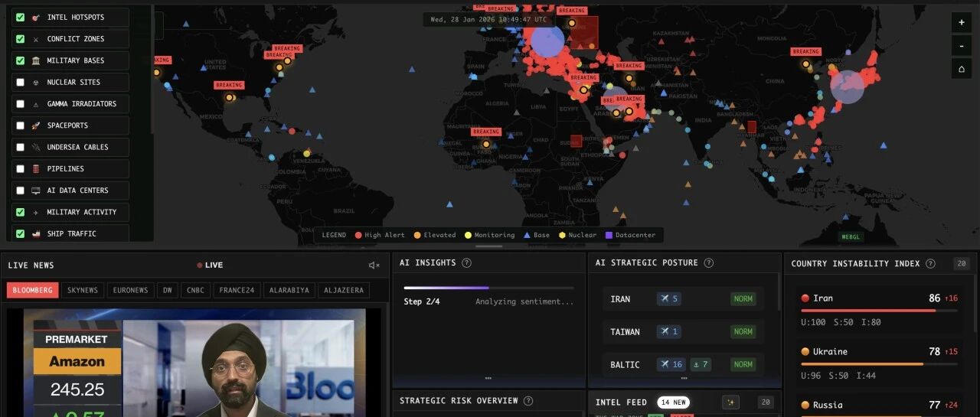This screenshot has width=980, height=417.
Task: Click the Military Bases building icon
Action: coord(36,60)
